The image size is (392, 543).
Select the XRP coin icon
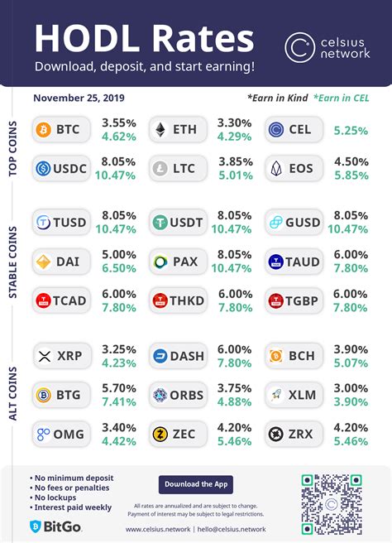(x=45, y=356)
